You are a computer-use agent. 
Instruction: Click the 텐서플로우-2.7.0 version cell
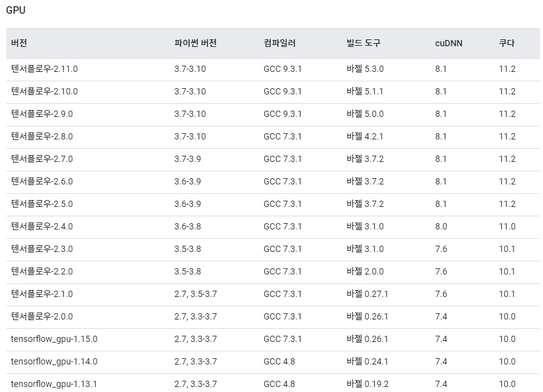42,159
